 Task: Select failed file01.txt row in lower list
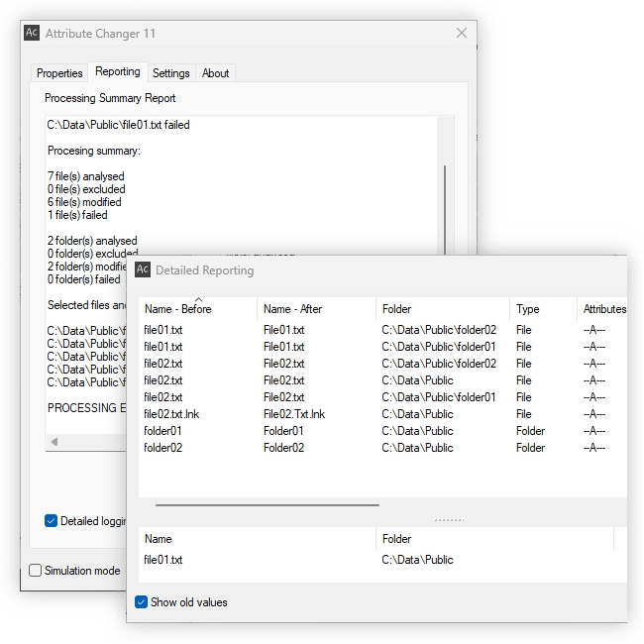click(163, 560)
